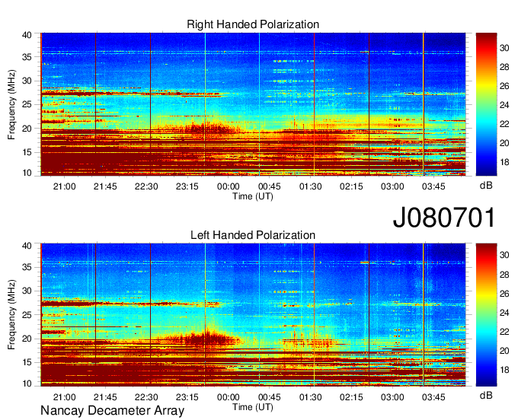Click the Left Handed Polarization spectrogram image

coord(253,315)
